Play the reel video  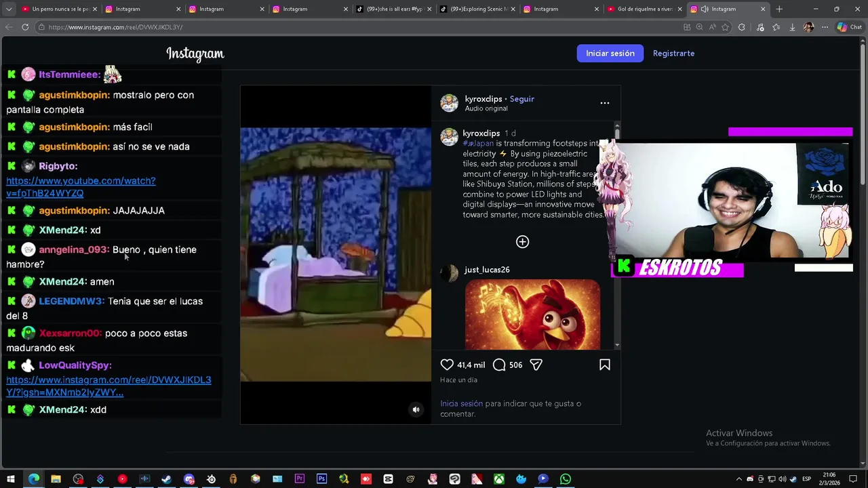tap(336, 254)
